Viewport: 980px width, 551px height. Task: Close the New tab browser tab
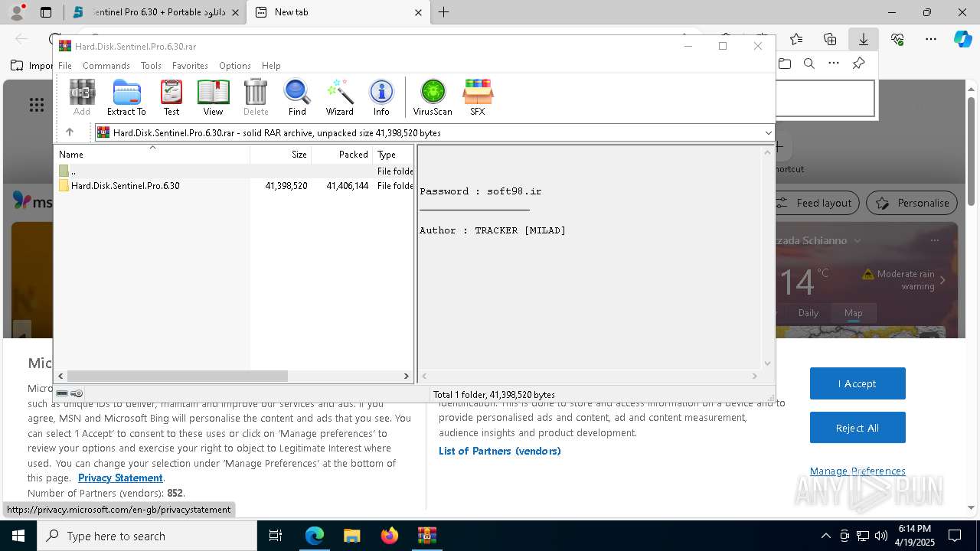(418, 12)
